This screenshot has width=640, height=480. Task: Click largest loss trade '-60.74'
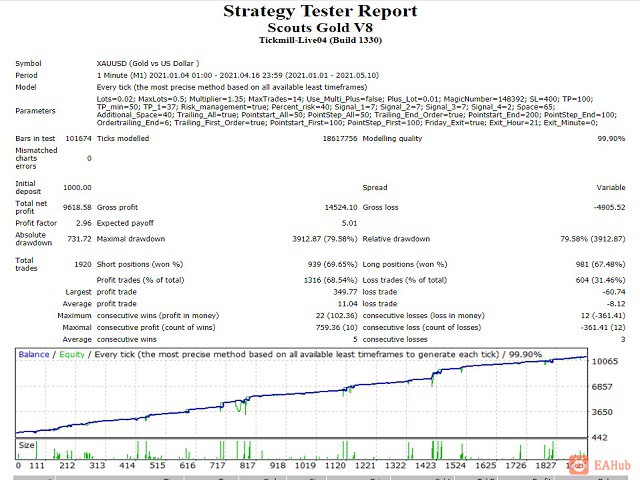point(614,292)
